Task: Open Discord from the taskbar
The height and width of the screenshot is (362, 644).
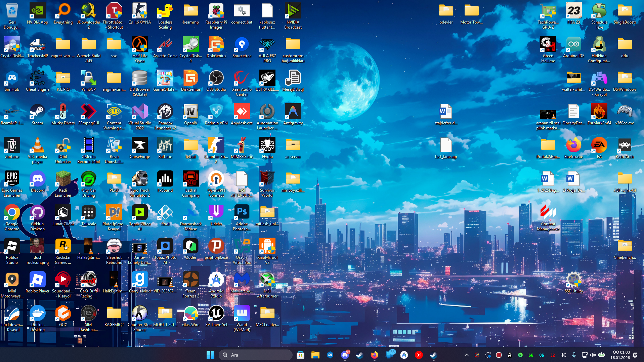Action: click(x=345, y=355)
